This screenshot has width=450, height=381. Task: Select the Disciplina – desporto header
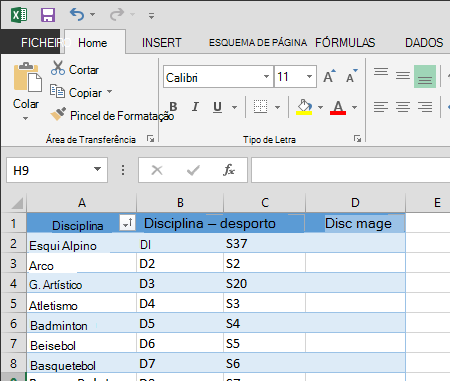pos(210,223)
